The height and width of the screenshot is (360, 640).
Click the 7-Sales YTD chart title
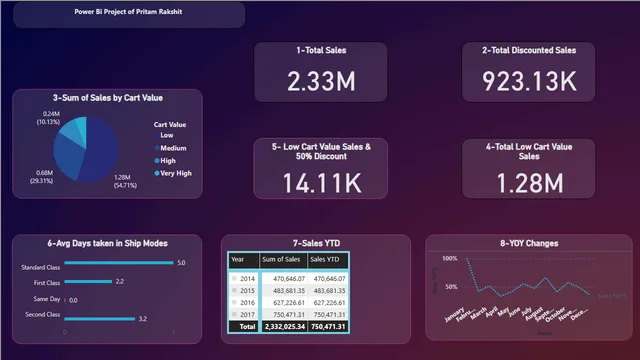(316, 243)
